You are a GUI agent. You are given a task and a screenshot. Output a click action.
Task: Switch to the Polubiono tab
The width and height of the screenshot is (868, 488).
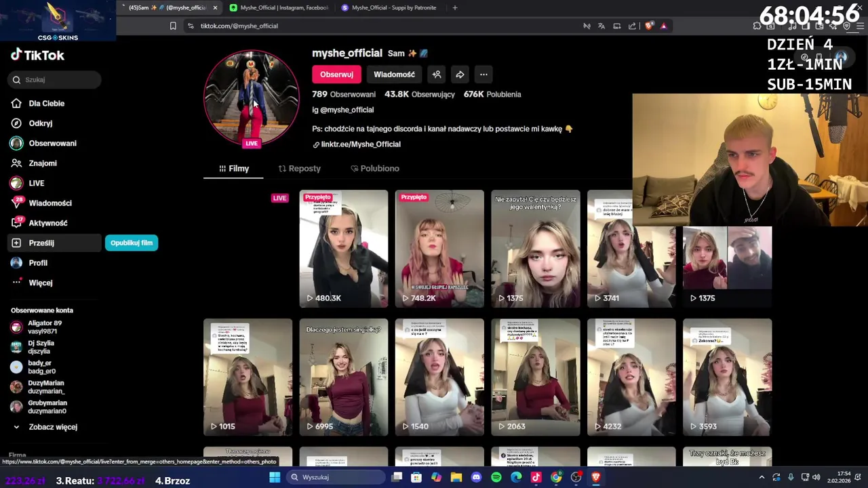point(374,168)
